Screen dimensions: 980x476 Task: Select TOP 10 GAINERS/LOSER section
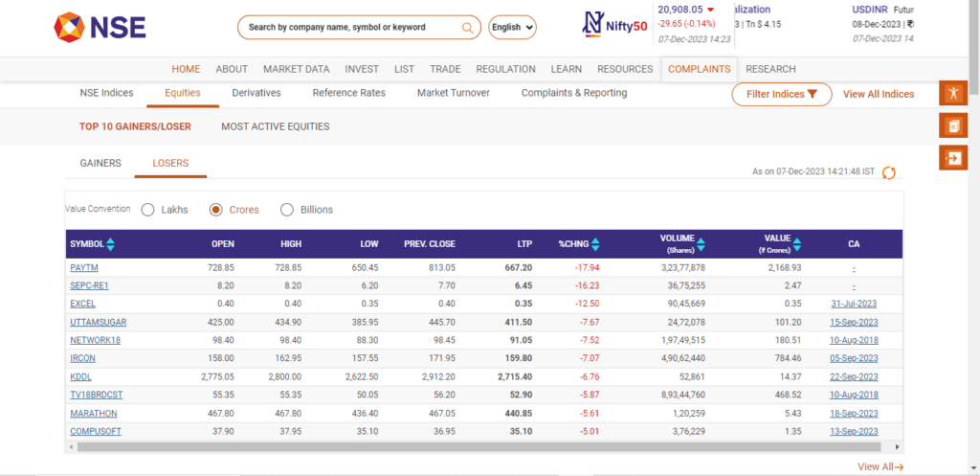(x=135, y=127)
